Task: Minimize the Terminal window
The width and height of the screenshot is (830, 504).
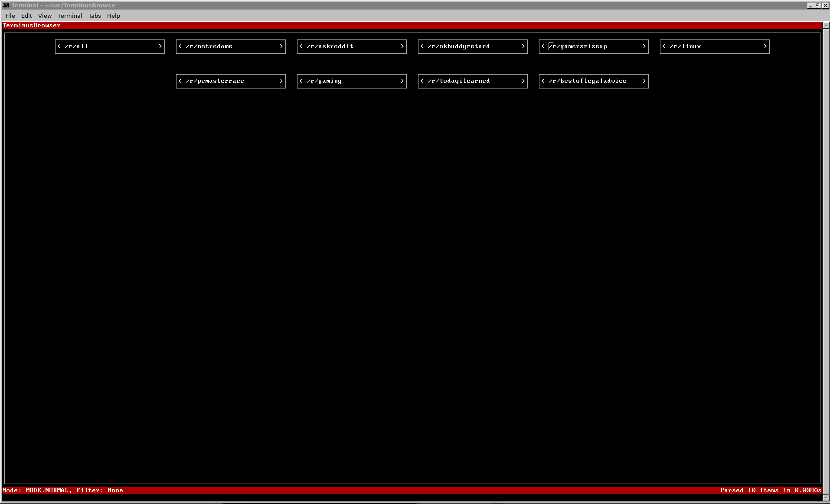Action: [x=810, y=5]
